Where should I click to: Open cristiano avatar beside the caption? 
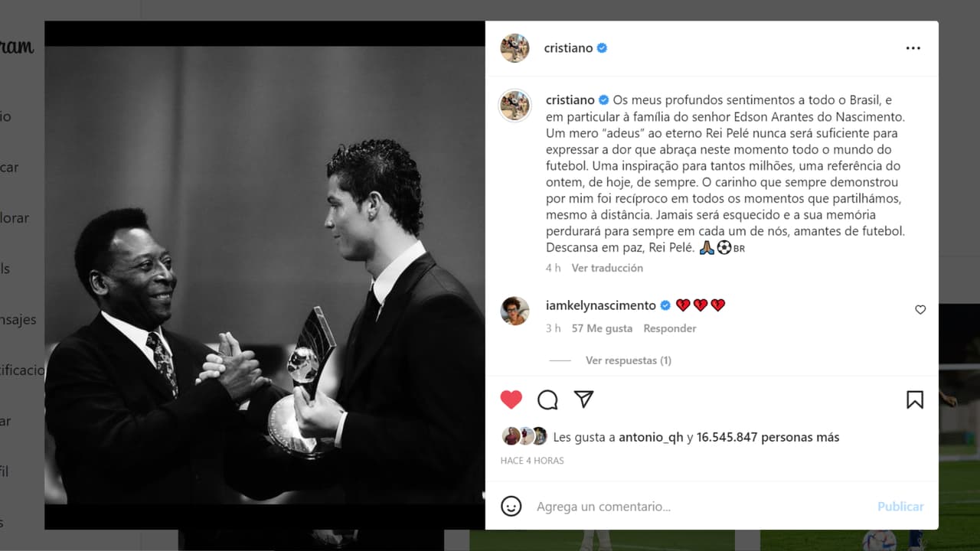514,106
